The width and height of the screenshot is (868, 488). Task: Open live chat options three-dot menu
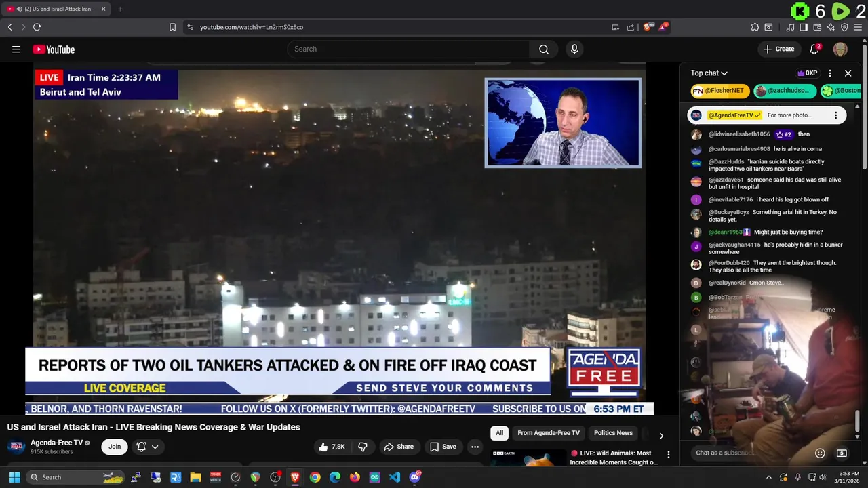click(x=830, y=73)
